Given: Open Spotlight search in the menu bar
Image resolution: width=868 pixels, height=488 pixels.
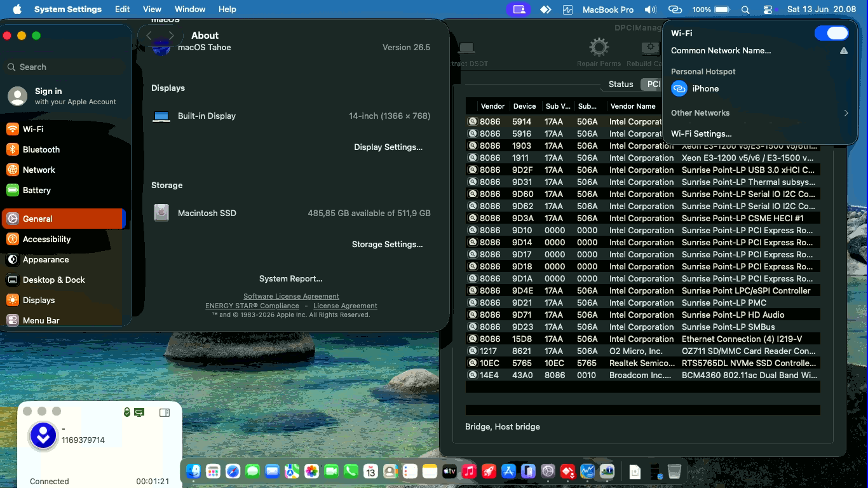Looking at the screenshot, I should click(745, 10).
